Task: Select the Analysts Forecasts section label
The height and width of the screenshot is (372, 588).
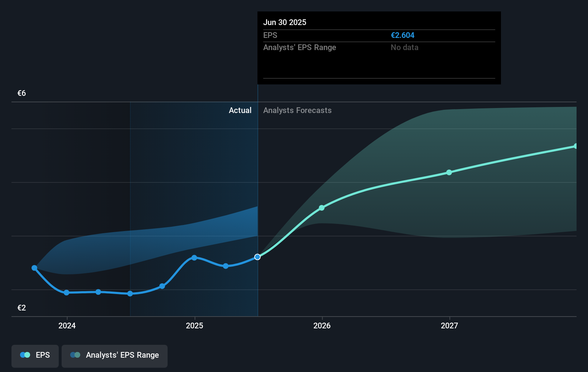Action: [x=297, y=110]
